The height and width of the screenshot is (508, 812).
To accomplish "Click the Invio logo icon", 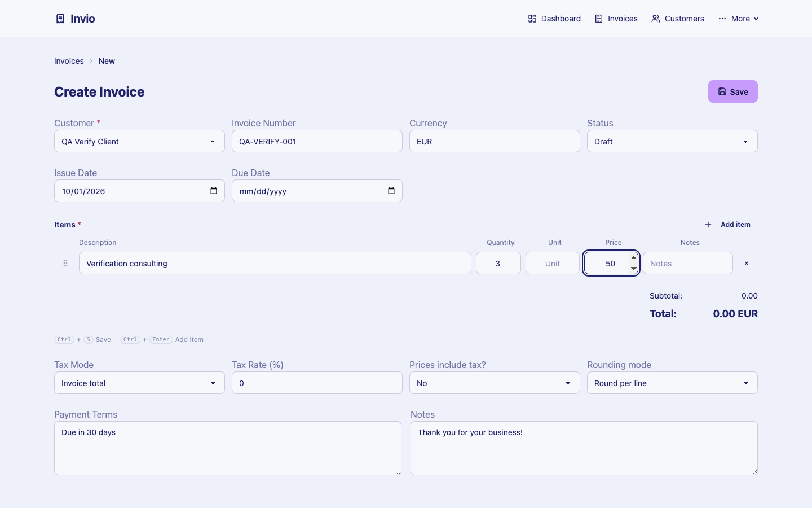I will (x=60, y=19).
